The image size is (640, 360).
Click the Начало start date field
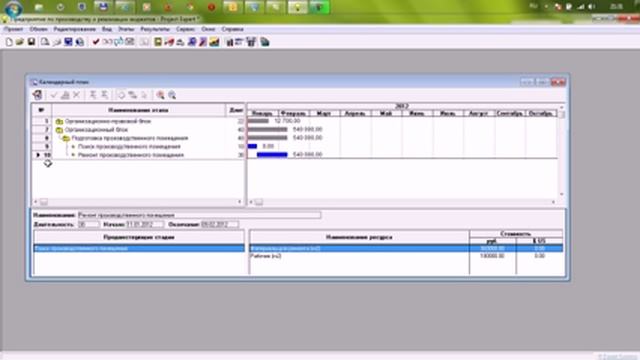[144, 224]
